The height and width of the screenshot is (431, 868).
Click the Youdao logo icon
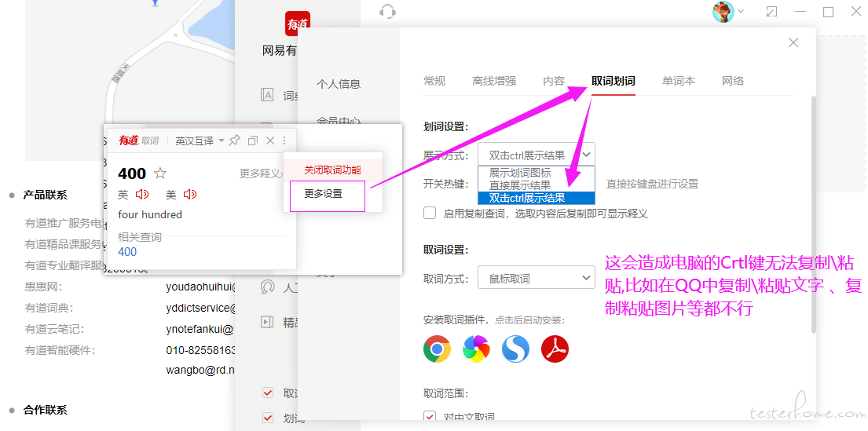pos(297,24)
